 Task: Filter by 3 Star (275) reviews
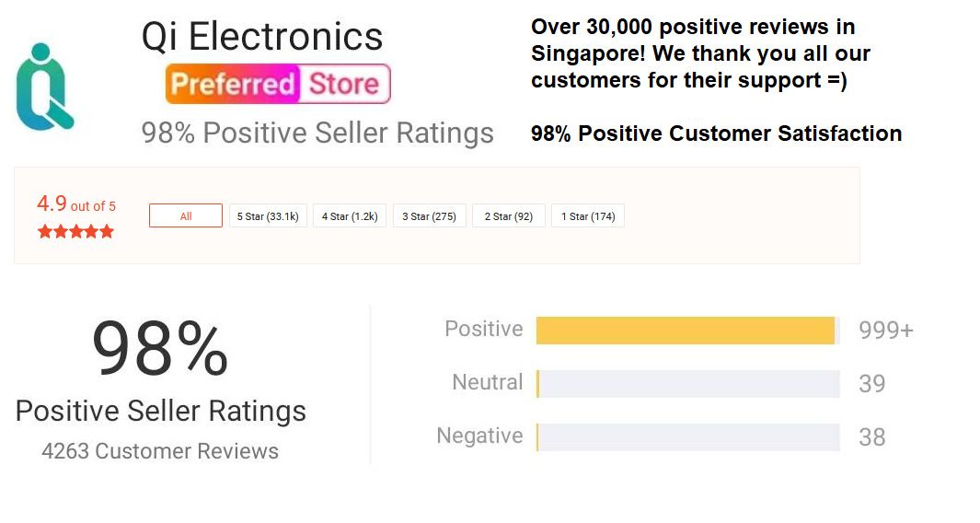pos(430,216)
